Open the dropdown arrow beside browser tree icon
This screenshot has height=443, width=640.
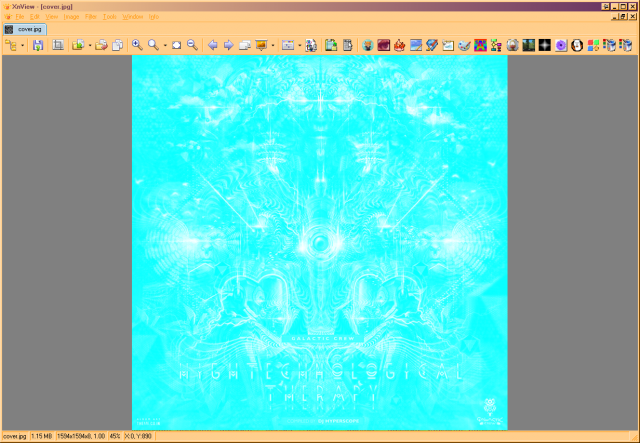click(x=22, y=46)
